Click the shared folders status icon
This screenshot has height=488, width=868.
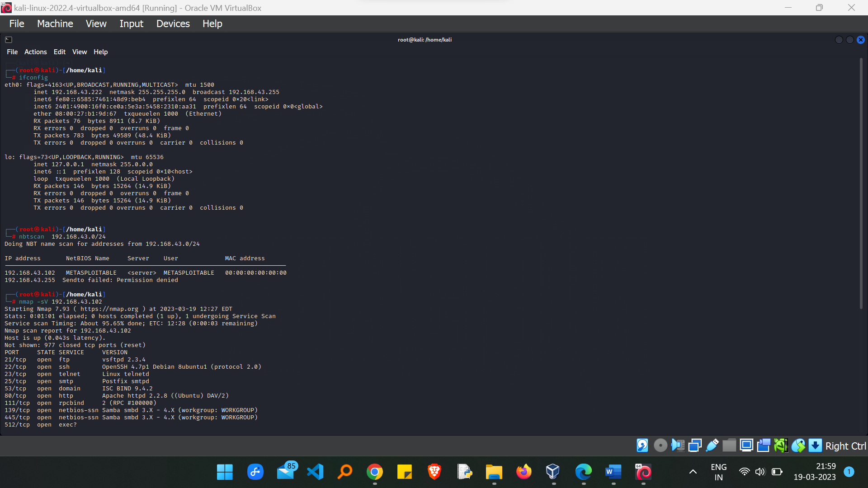click(729, 446)
